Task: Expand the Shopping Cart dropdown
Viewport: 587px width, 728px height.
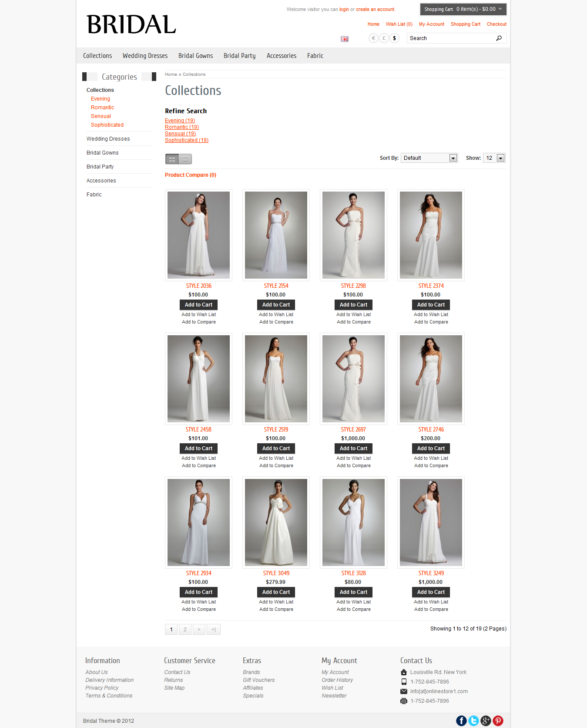Action: 463,9
